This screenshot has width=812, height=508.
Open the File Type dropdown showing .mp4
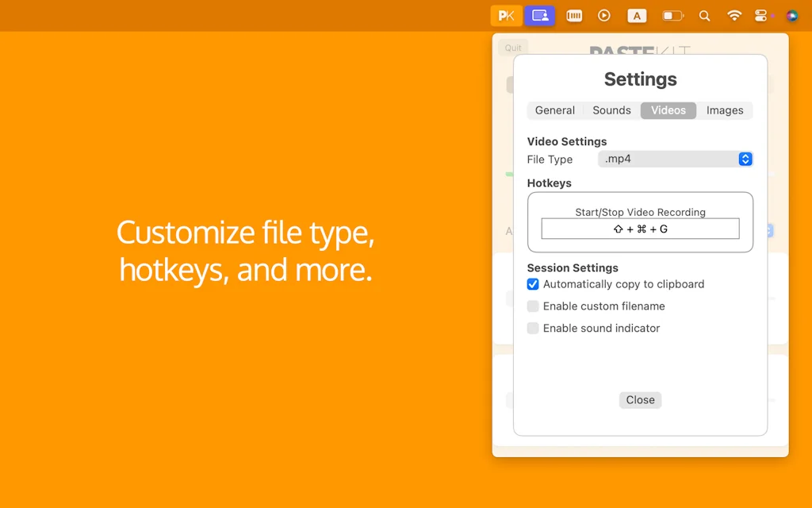tap(675, 159)
